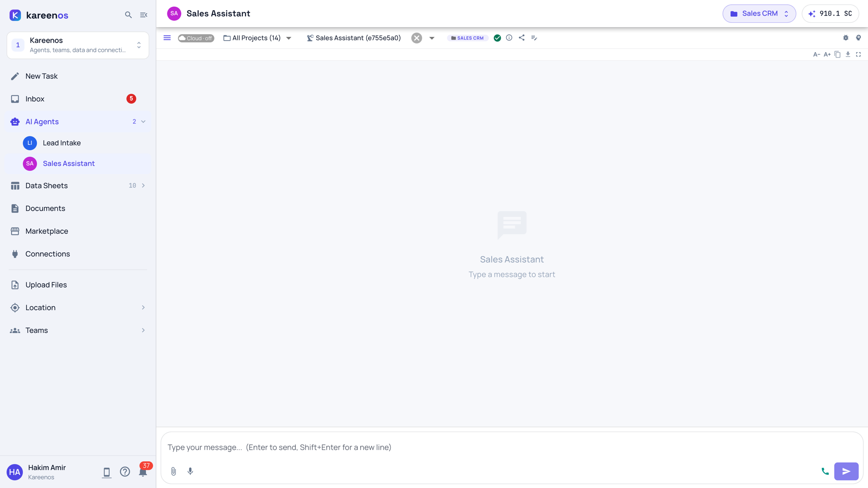Toggle the Cloud off switch
Image resolution: width=868 pixels, height=488 pixels.
click(196, 38)
